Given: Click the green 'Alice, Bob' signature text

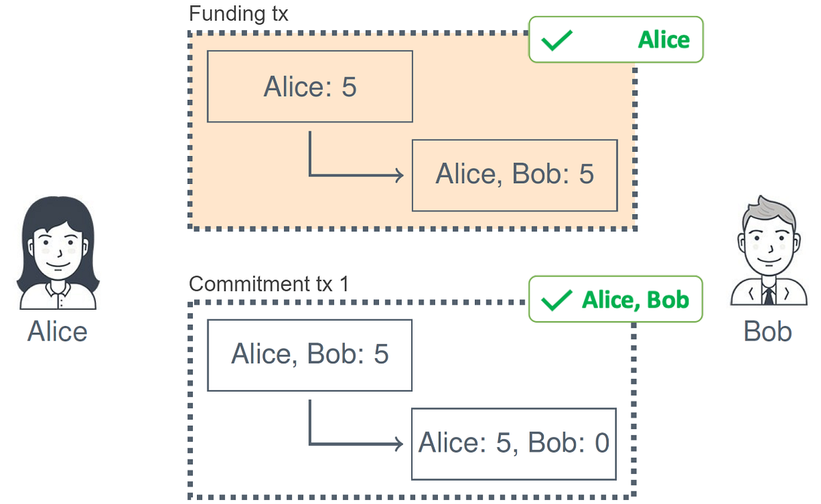Looking at the screenshot, I should point(635,300).
